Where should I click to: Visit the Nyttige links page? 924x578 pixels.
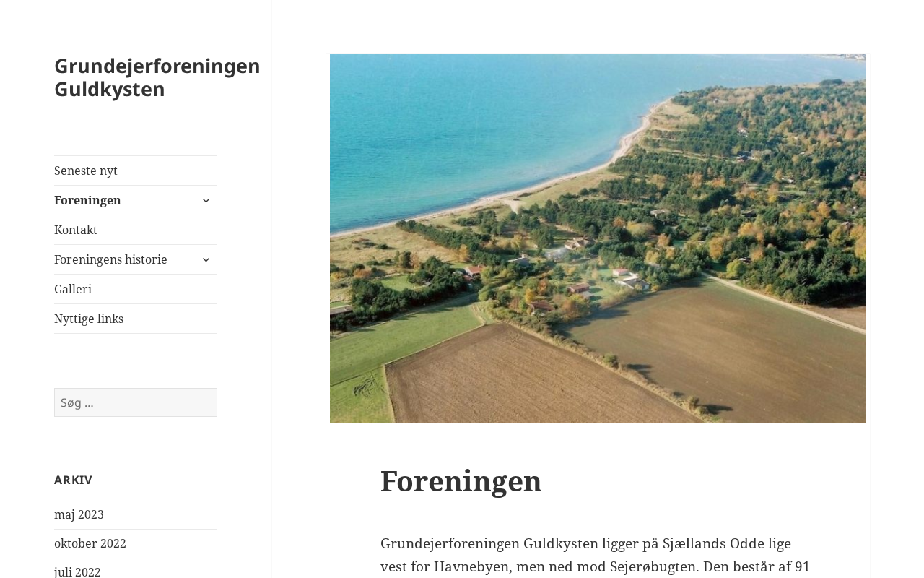coord(89,319)
